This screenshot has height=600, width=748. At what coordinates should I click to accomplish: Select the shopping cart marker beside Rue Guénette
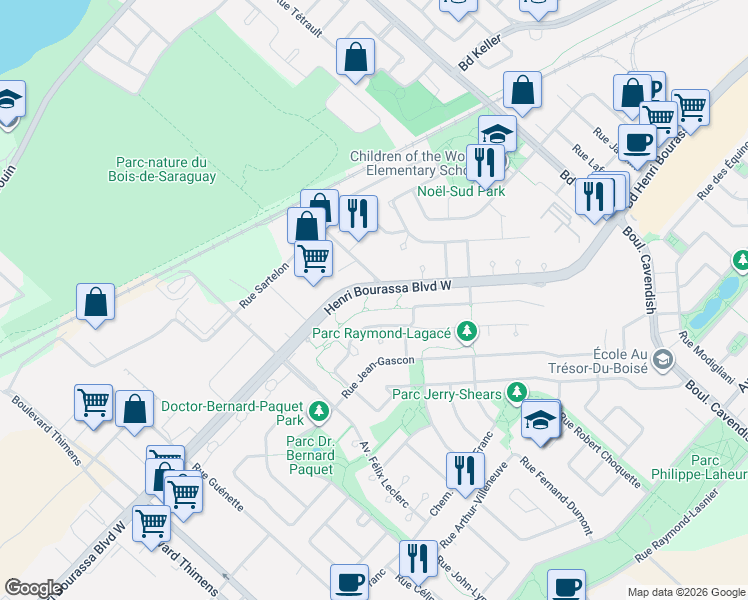pyautogui.click(x=183, y=498)
